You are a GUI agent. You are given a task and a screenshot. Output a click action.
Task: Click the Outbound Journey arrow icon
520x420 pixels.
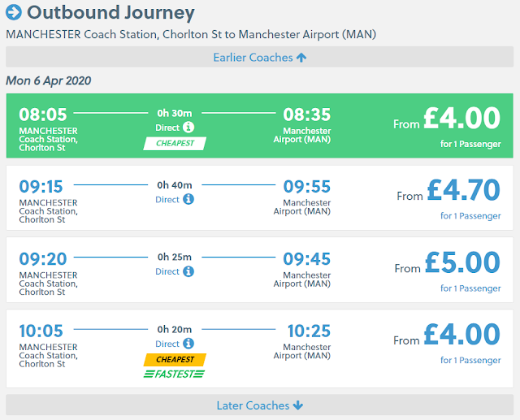click(x=14, y=13)
